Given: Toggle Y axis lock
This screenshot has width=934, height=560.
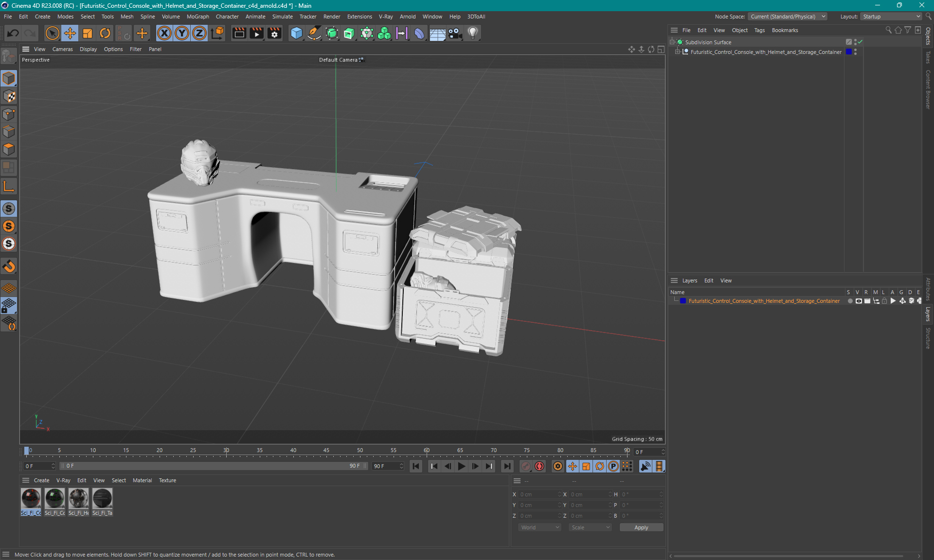Looking at the screenshot, I should click(182, 33).
